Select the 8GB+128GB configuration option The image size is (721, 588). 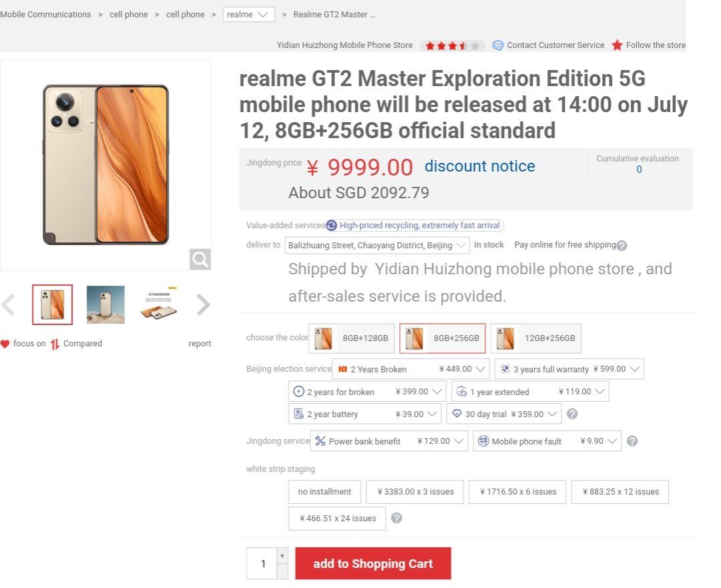click(x=352, y=338)
